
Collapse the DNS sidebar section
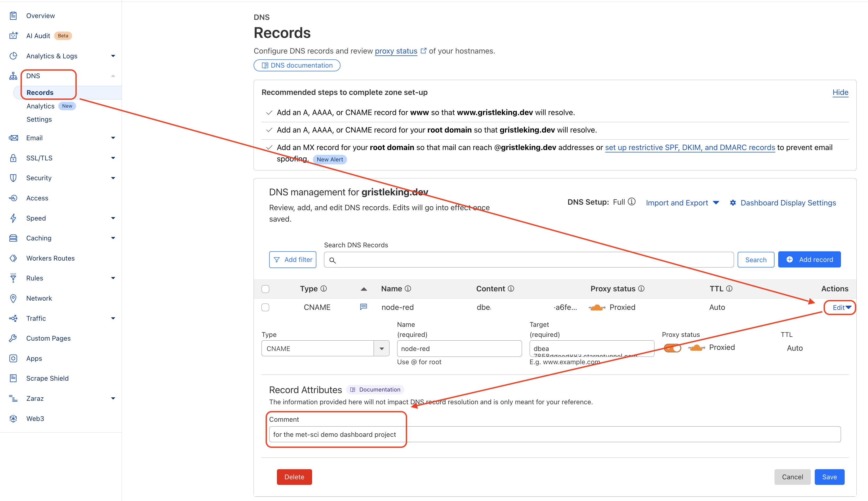tap(113, 76)
